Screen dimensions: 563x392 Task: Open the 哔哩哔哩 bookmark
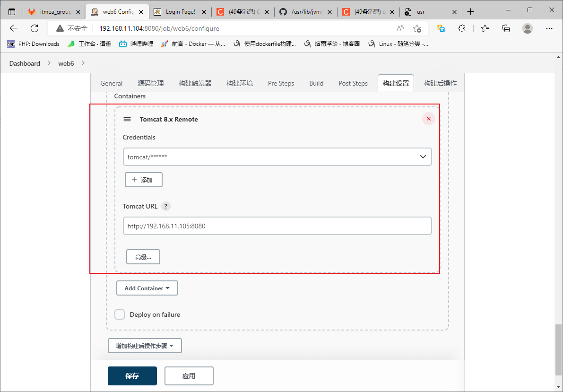pos(136,44)
